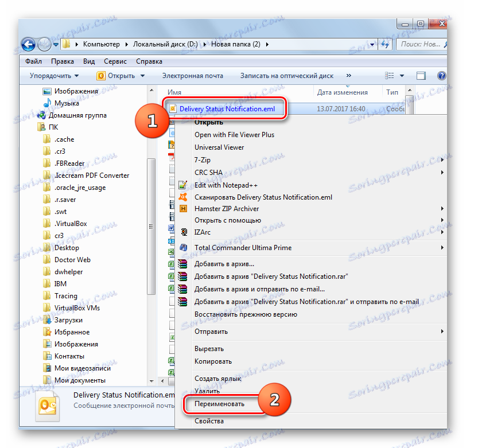The image size is (478, 448).
Task: Select the Doctor Web folder
Action: 72,260
